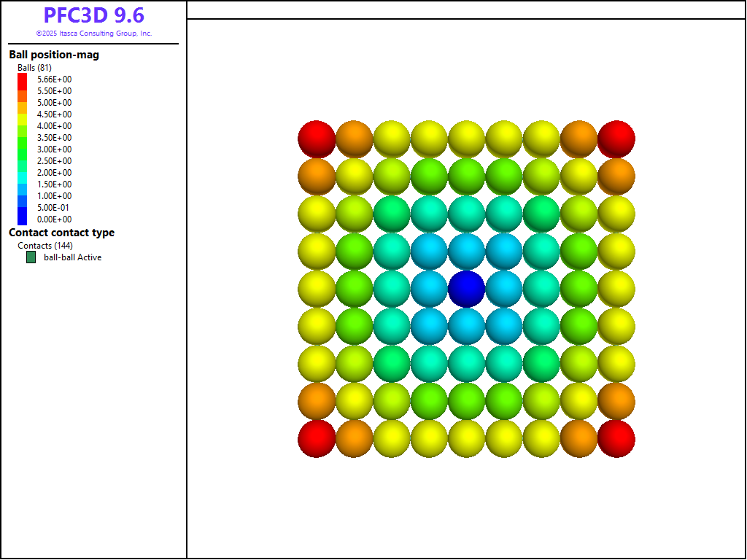
Task: Click the red top-right corner ball
Action: point(616,139)
